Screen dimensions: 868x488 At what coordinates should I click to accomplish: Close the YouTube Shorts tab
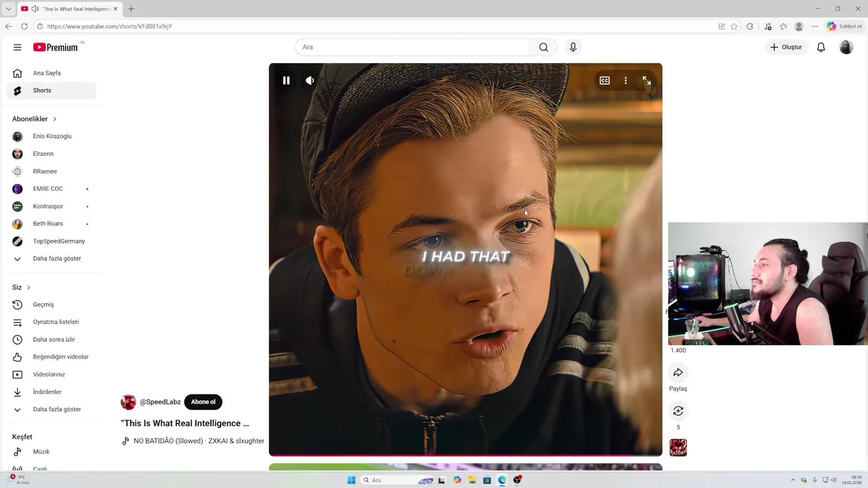point(115,9)
